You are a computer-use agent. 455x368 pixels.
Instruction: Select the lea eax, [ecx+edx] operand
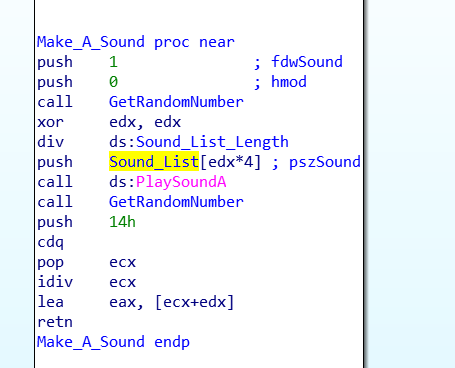click(172, 302)
